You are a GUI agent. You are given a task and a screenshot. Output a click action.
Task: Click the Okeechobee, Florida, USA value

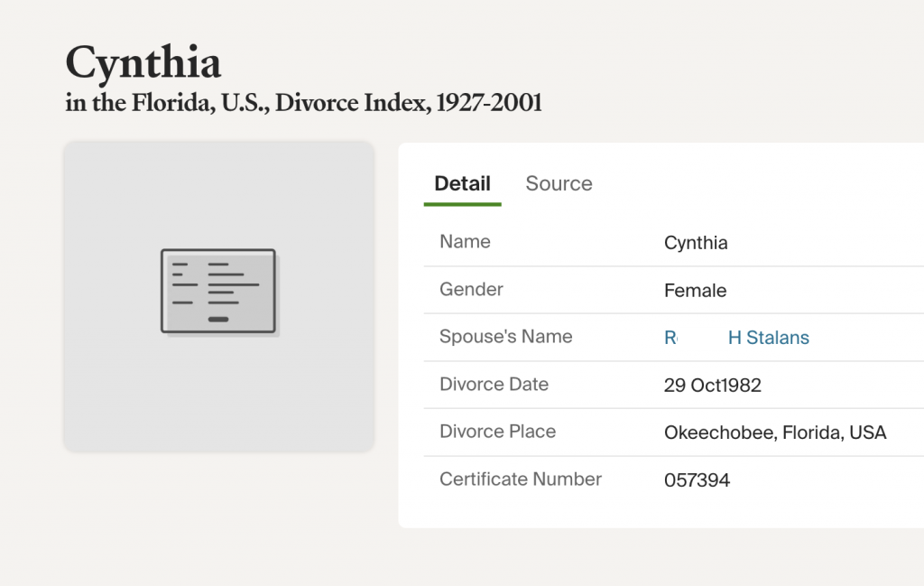(x=775, y=433)
